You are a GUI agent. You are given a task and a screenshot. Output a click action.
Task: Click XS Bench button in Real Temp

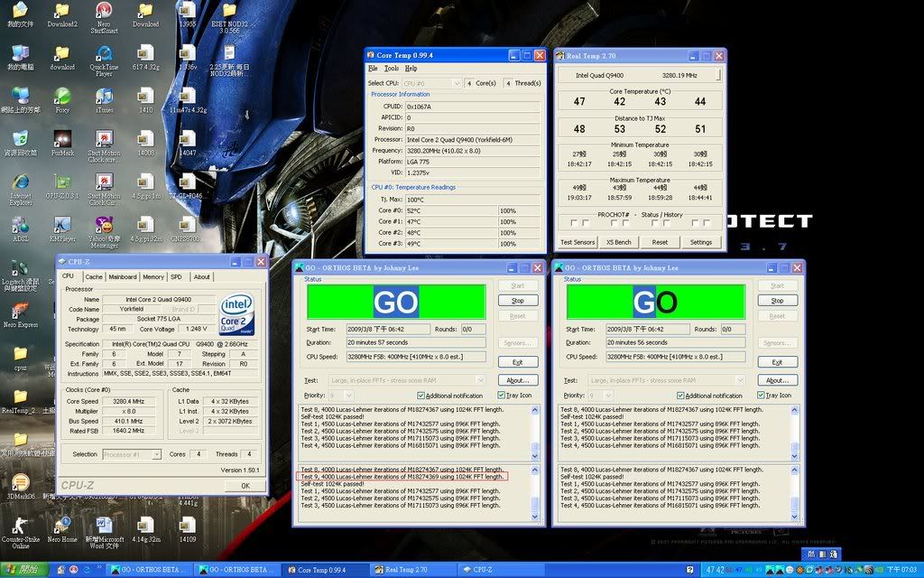click(x=619, y=242)
